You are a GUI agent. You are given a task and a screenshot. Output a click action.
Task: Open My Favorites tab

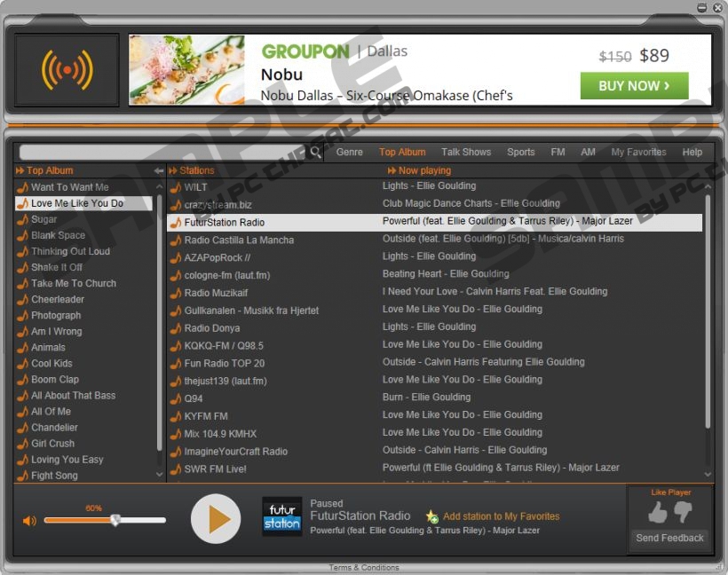pyautogui.click(x=638, y=152)
